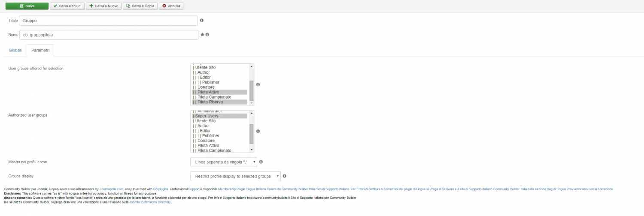The image size is (644, 216).
Task: Click info icon beside Authorized user groups list
Action: tap(258, 132)
